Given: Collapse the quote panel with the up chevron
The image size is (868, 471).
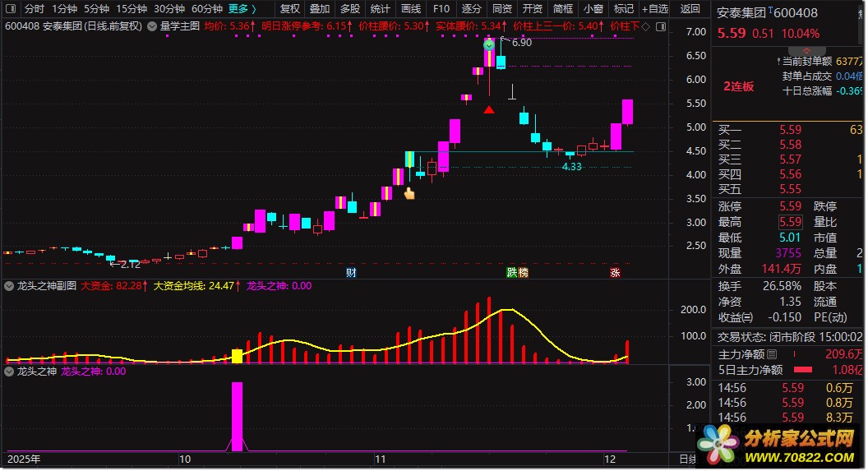Looking at the screenshot, I should click(806, 52).
